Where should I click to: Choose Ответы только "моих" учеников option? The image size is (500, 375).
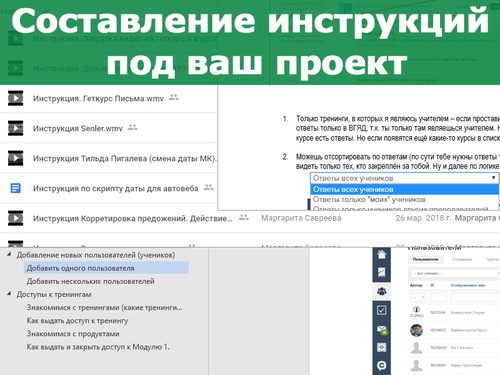pos(369,200)
